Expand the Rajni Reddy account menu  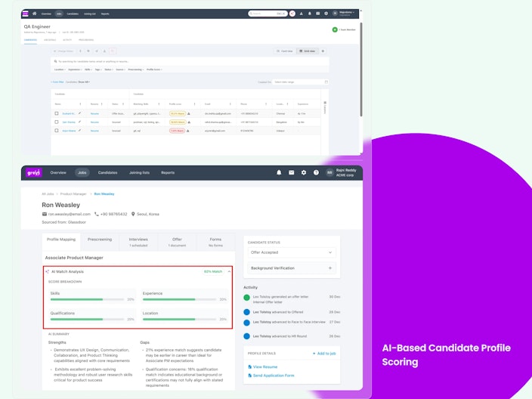[x=342, y=173]
